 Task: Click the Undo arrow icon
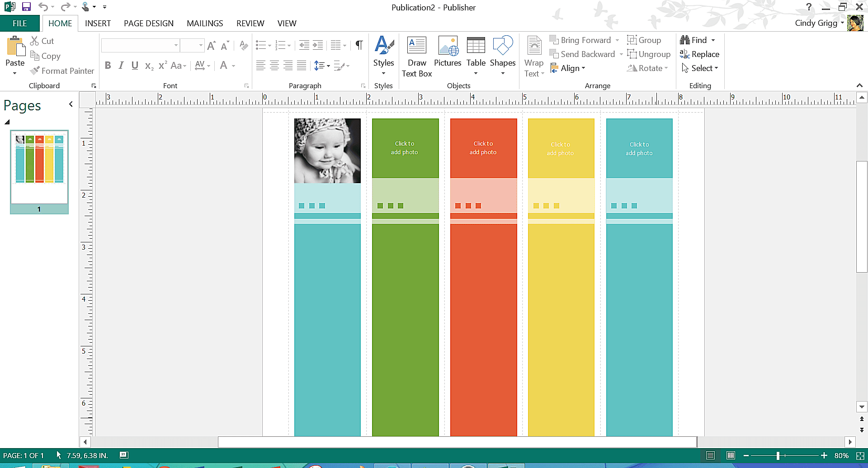(43, 7)
